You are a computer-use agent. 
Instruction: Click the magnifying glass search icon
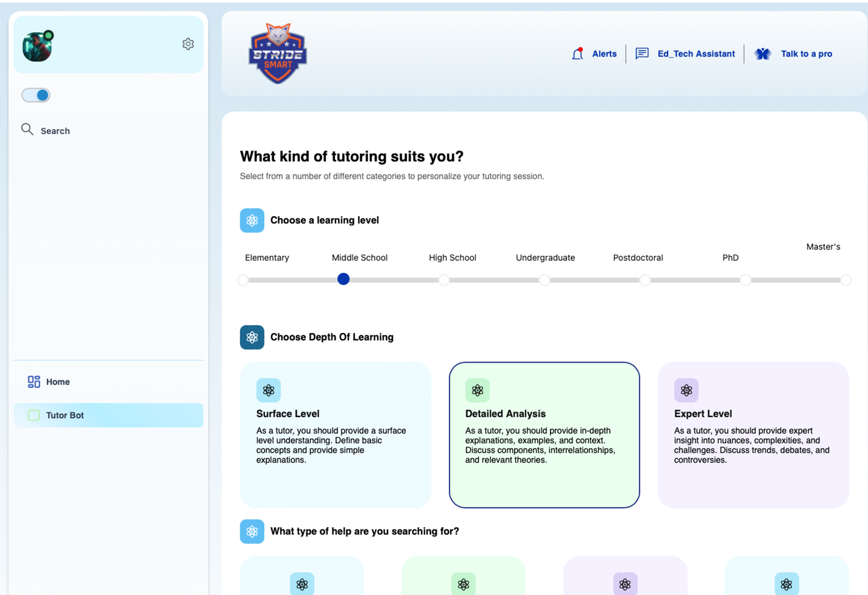[27, 129]
